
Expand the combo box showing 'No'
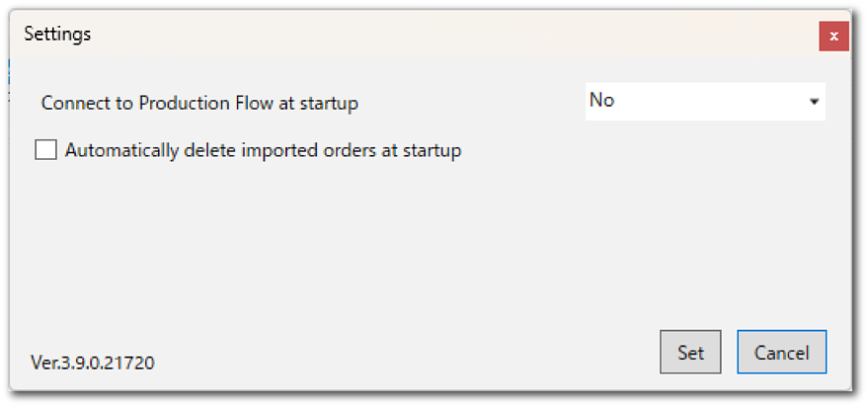705,101
